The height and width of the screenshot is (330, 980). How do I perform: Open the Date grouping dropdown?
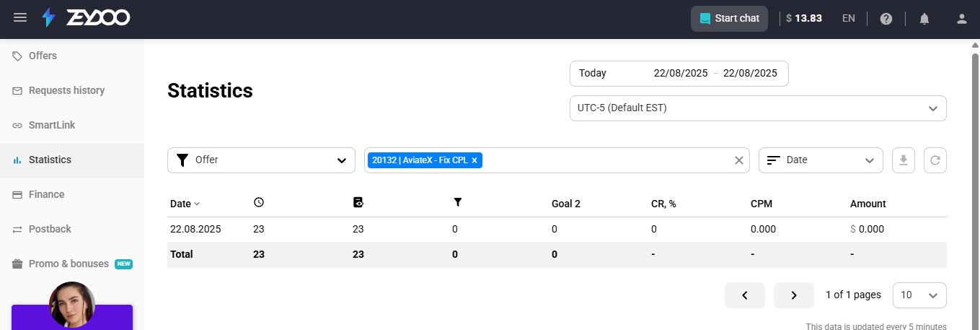click(821, 160)
